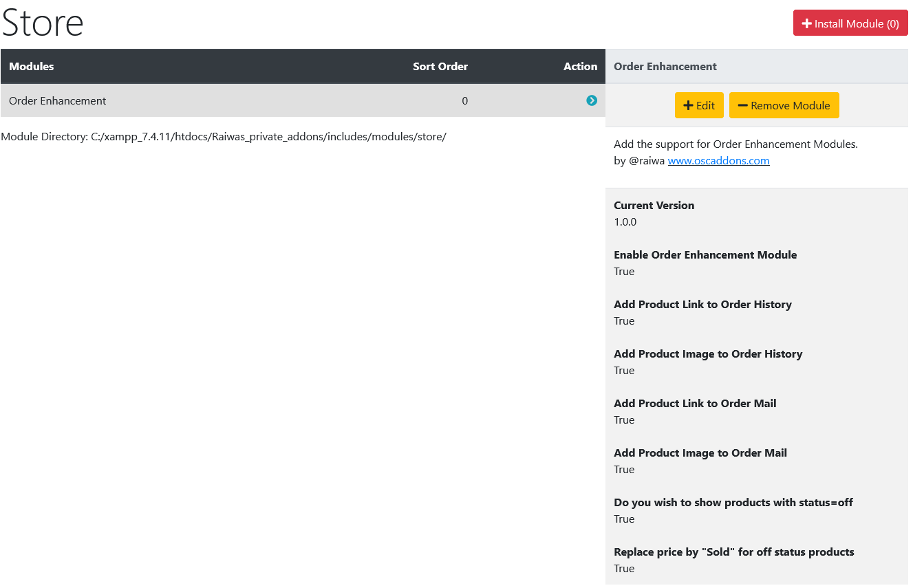
Task: Click the Sort Order column header
Action: click(x=440, y=67)
